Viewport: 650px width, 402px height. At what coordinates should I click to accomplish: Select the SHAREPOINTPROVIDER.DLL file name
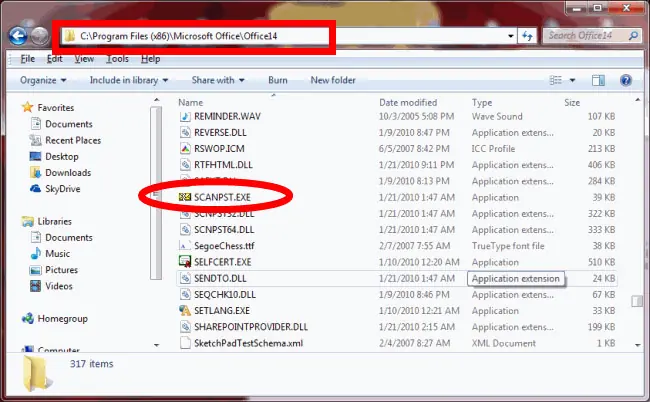tap(251, 327)
